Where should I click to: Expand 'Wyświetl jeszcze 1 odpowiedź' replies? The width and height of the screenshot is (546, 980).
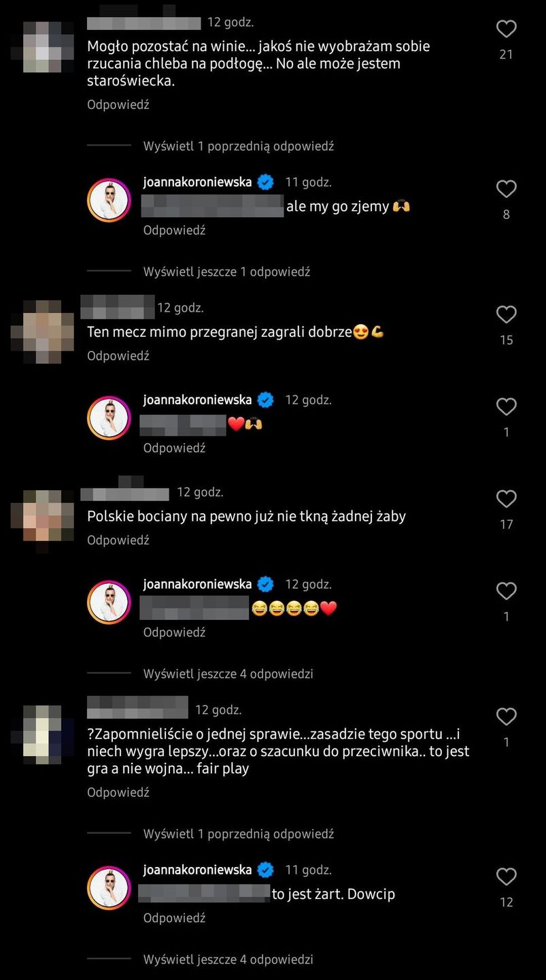[226, 272]
